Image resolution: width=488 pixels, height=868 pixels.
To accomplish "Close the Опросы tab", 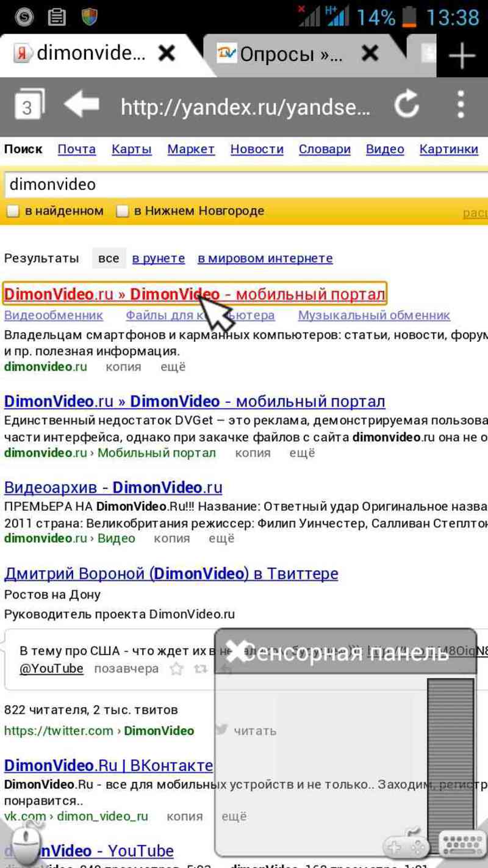I will (370, 54).
